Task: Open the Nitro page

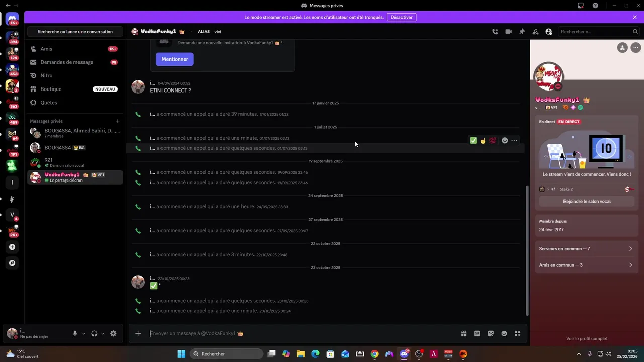Action: point(75,75)
